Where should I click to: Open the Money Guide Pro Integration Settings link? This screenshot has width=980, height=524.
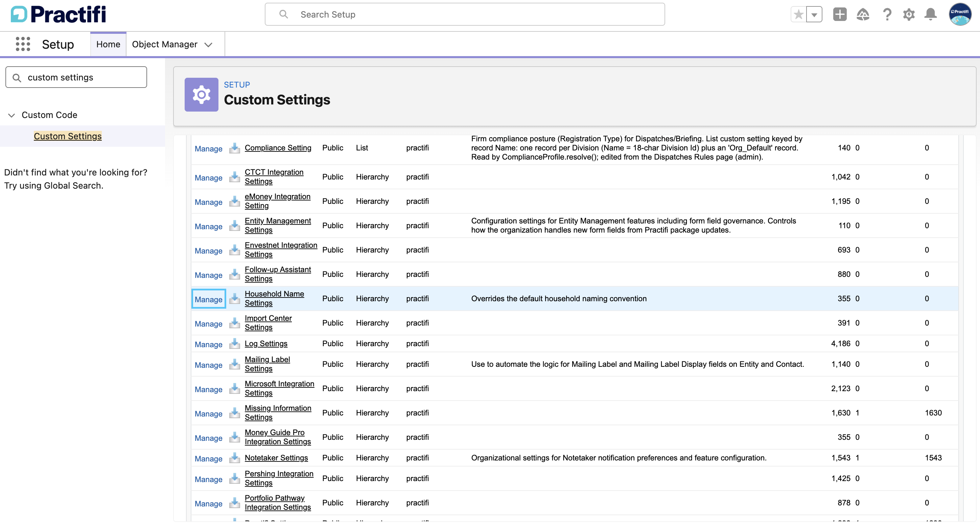(278, 437)
